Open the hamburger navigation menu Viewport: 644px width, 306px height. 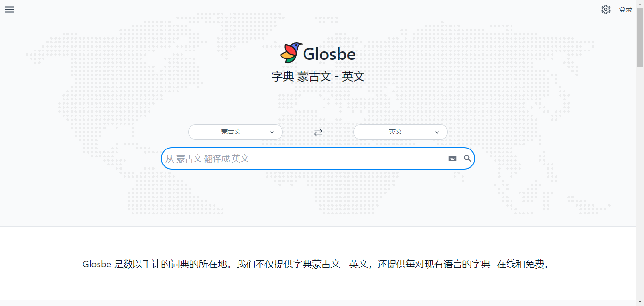point(9,9)
